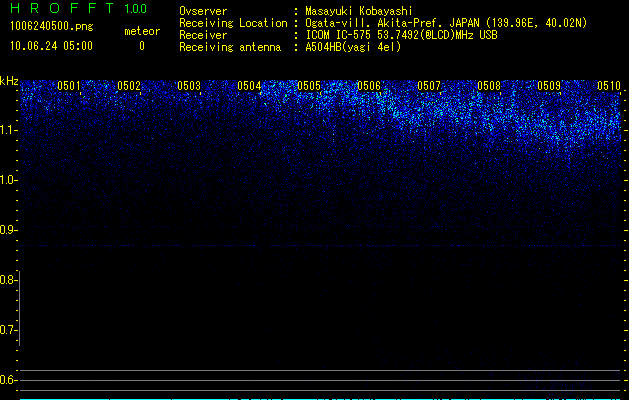
Task: Click the 0510 time marker
Action: click(609, 86)
